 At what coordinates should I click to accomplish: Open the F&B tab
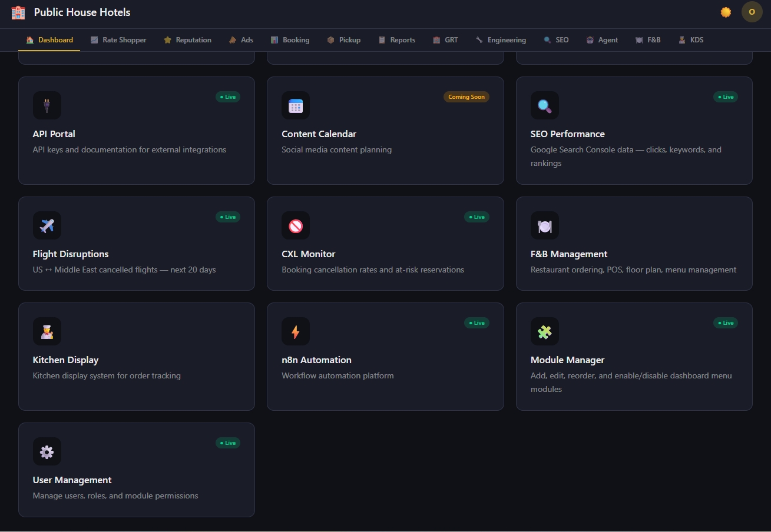[x=648, y=40]
